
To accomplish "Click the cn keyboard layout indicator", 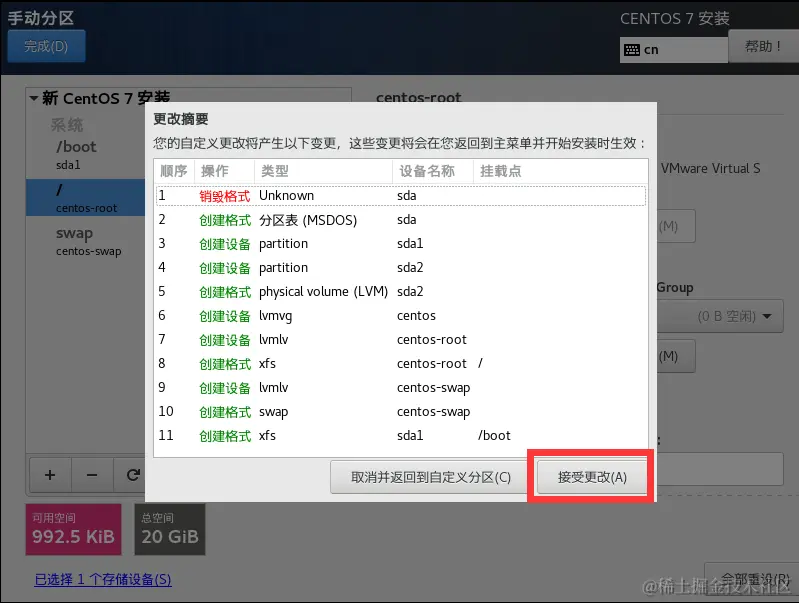I will click(x=674, y=50).
